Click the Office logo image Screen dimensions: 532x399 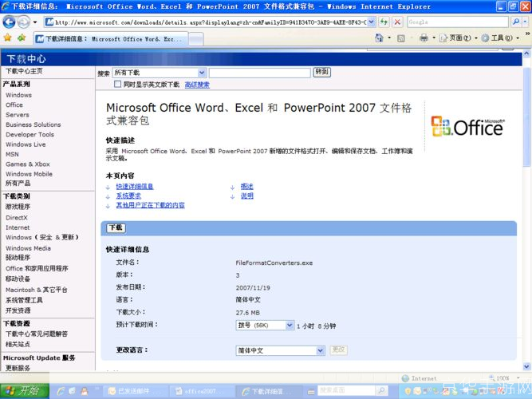tap(468, 126)
